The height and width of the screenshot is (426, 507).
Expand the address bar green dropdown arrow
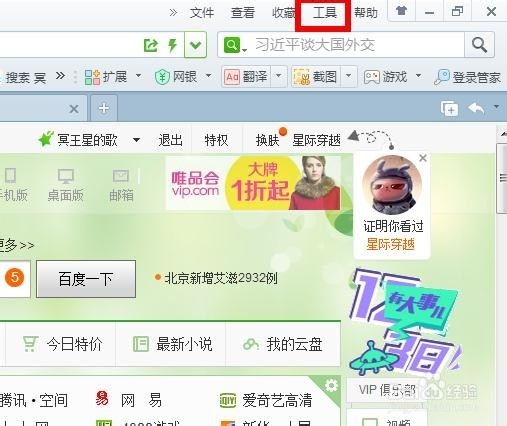point(195,45)
